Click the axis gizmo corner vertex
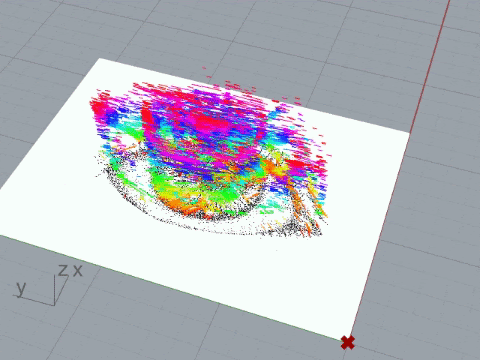480x360 pixels. click(54, 305)
